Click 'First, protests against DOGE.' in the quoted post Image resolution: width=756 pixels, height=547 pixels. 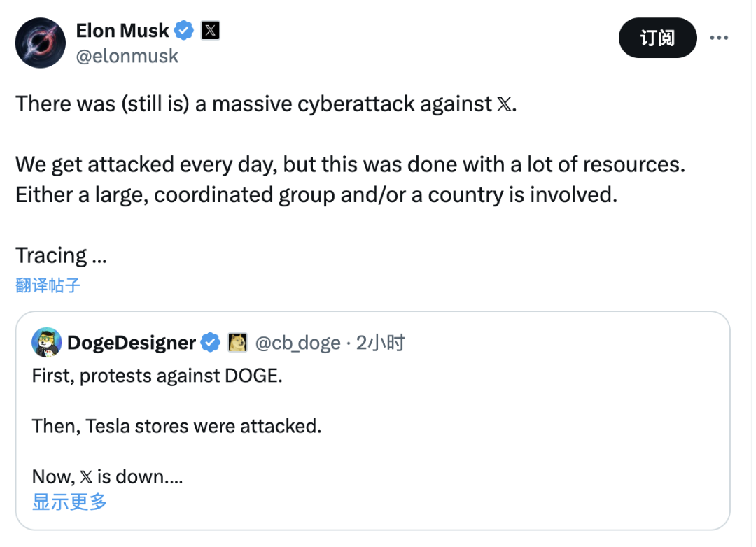point(157,376)
